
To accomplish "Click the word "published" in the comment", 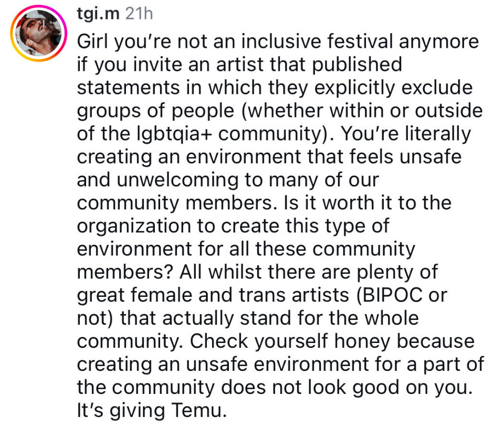I will click(358, 64).
